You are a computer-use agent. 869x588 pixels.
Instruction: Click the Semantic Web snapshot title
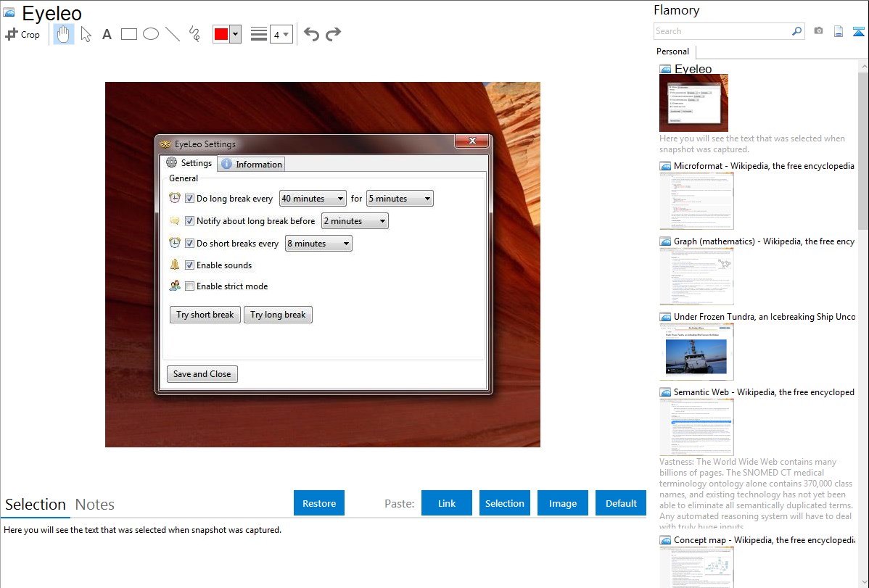pos(765,392)
